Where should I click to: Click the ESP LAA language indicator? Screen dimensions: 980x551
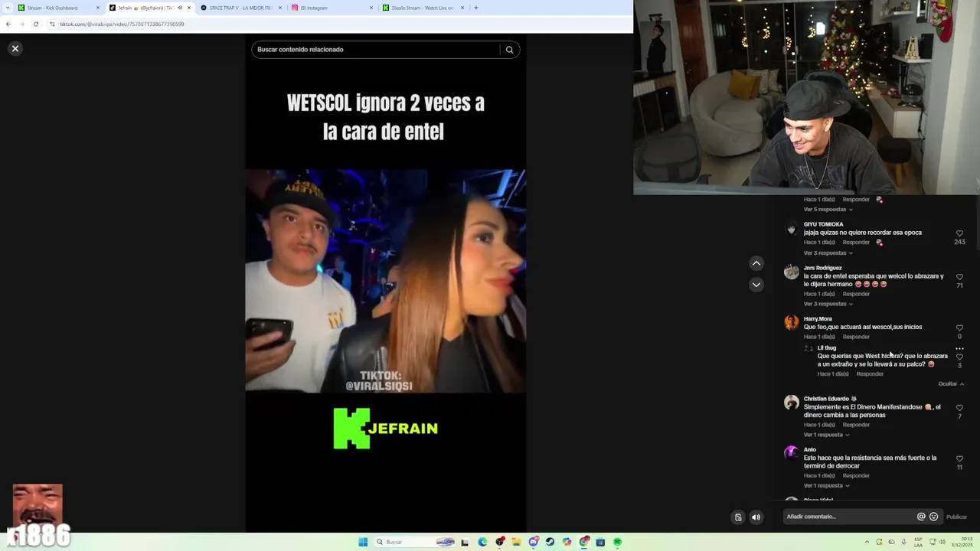click(920, 542)
